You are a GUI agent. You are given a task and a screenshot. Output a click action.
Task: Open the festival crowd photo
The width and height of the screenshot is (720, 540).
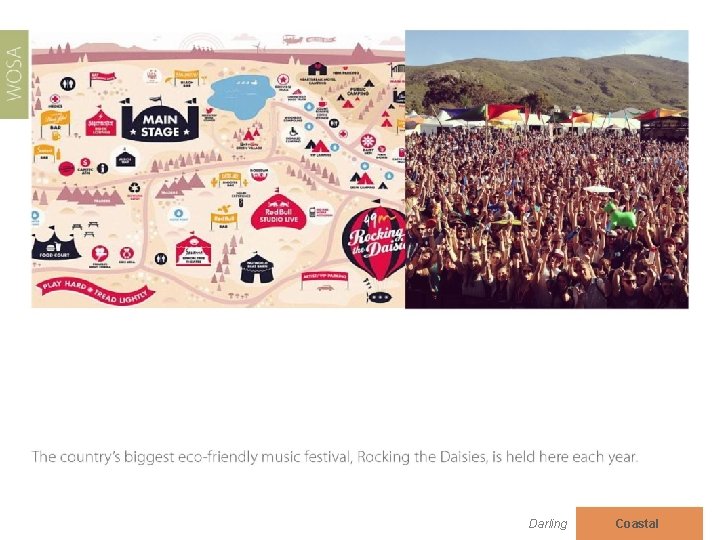click(x=546, y=169)
